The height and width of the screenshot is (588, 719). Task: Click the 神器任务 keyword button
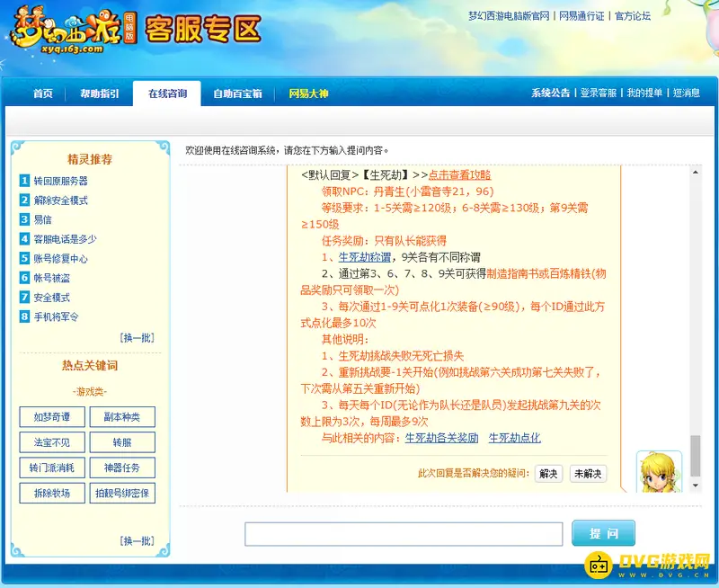(122, 468)
